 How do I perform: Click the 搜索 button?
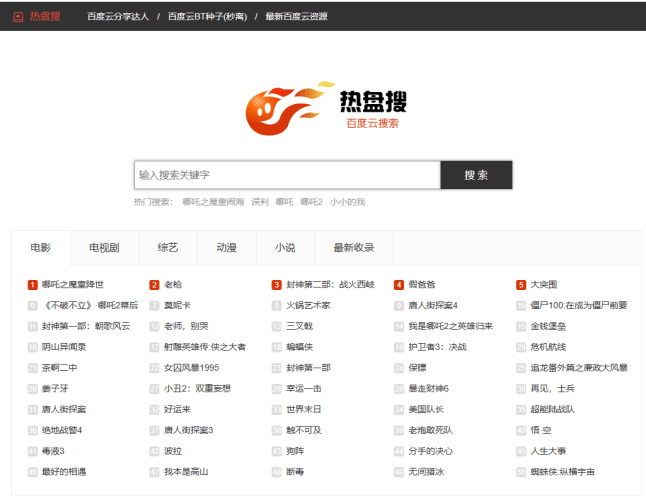coord(476,175)
